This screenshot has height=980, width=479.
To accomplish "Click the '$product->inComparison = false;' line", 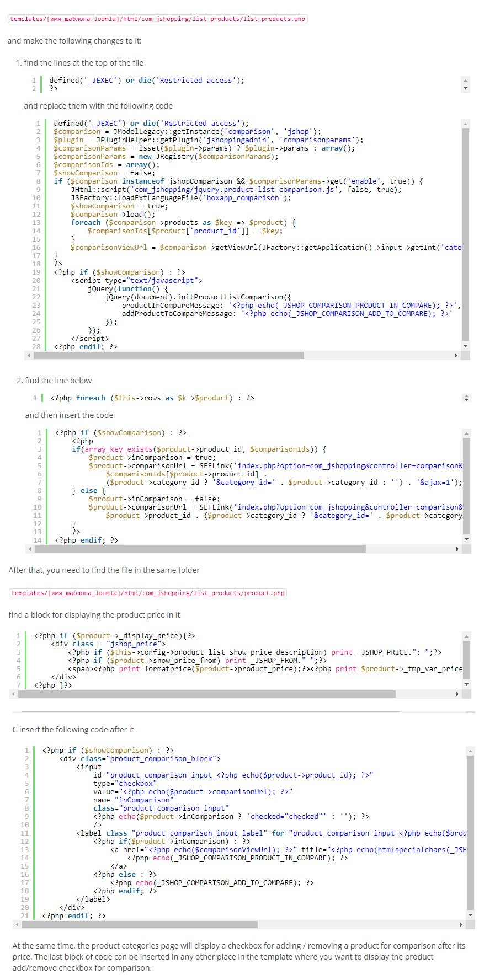I will [155, 499].
